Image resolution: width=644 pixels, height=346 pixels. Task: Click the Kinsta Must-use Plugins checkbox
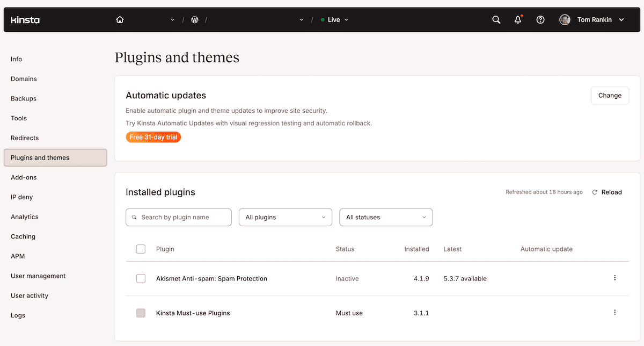(141, 313)
